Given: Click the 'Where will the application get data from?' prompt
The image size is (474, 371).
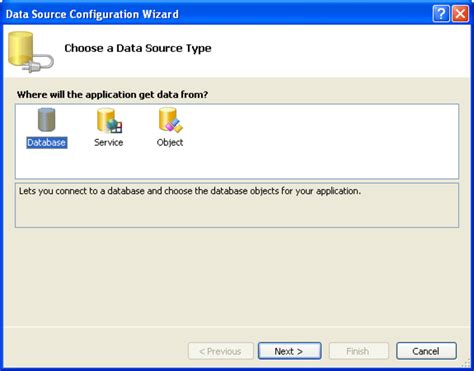Looking at the screenshot, I should coord(112,95).
